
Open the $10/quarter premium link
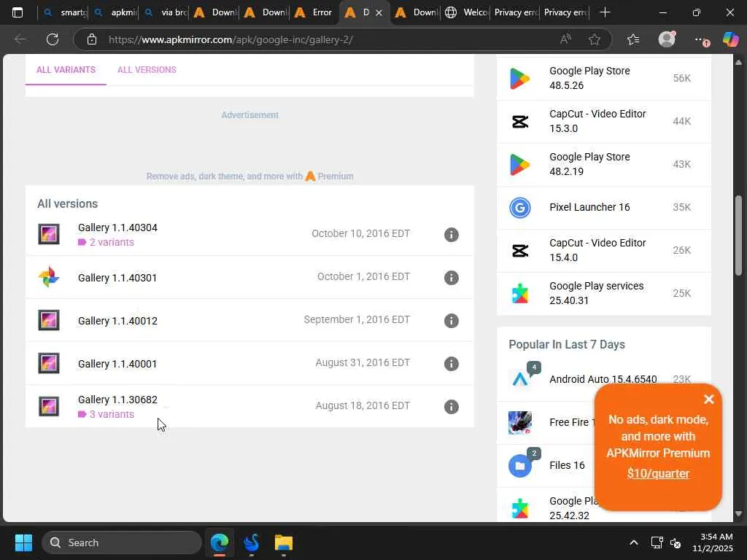point(658,473)
